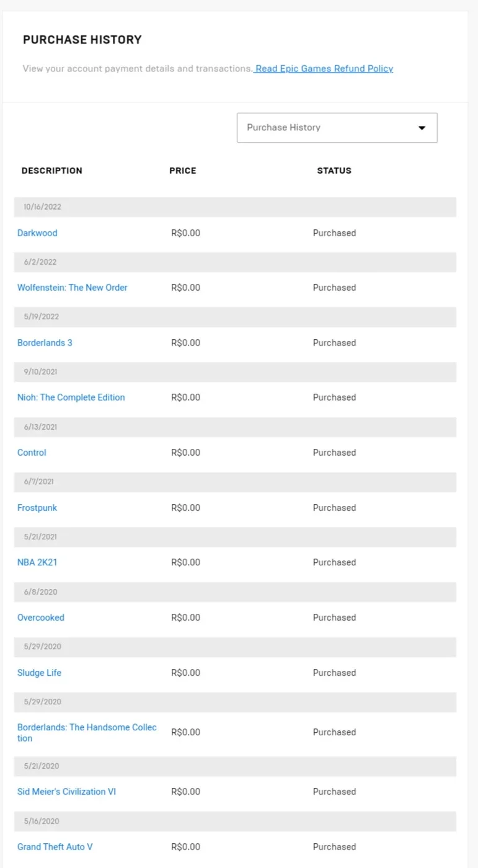Select Sid Meier's Civilization VI link
The height and width of the screenshot is (868, 478).
click(66, 792)
